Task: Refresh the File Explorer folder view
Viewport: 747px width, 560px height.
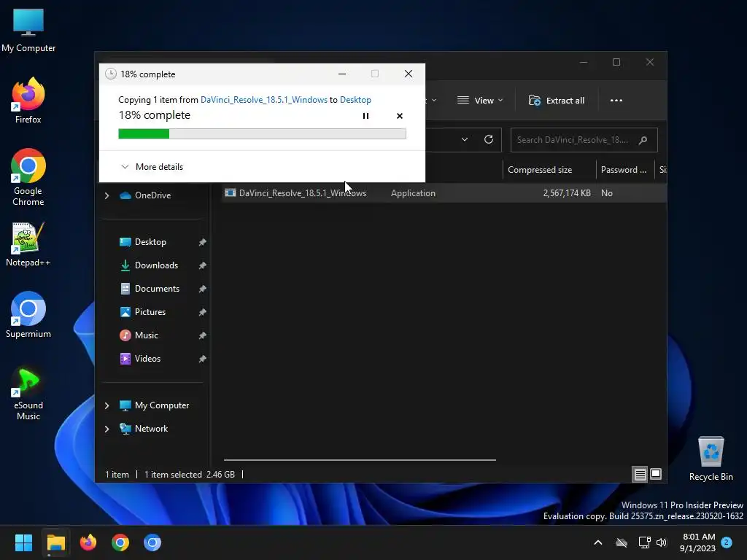Action: point(488,139)
